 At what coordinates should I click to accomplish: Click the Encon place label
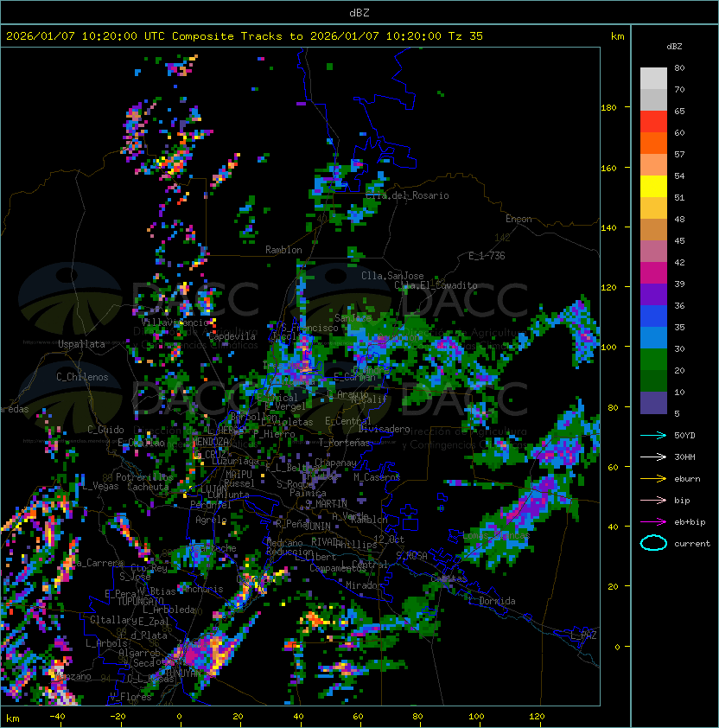tap(519, 219)
